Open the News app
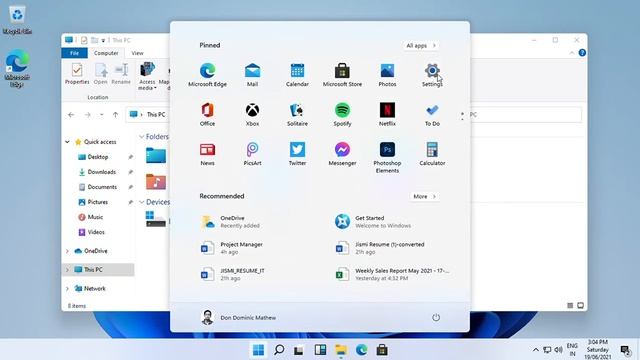Viewport: 640px width, 360px height. 207,154
